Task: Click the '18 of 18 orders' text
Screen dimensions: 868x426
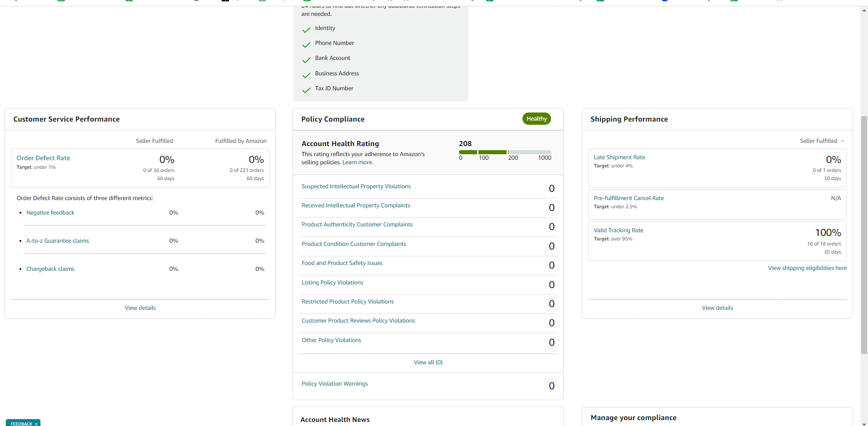Action: pos(824,244)
